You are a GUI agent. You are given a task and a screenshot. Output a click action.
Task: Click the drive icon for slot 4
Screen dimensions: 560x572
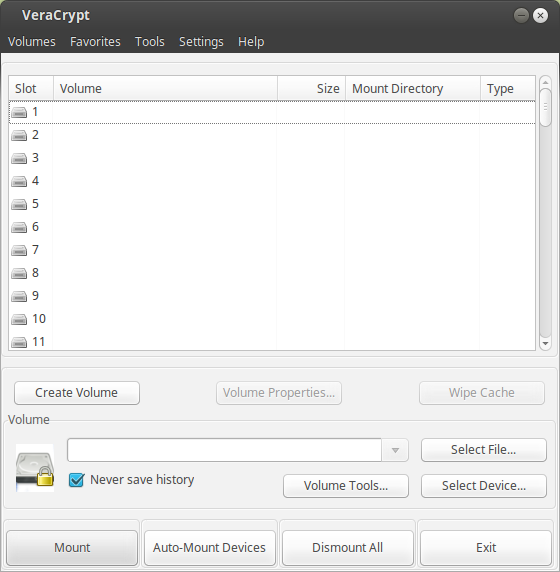[19, 181]
